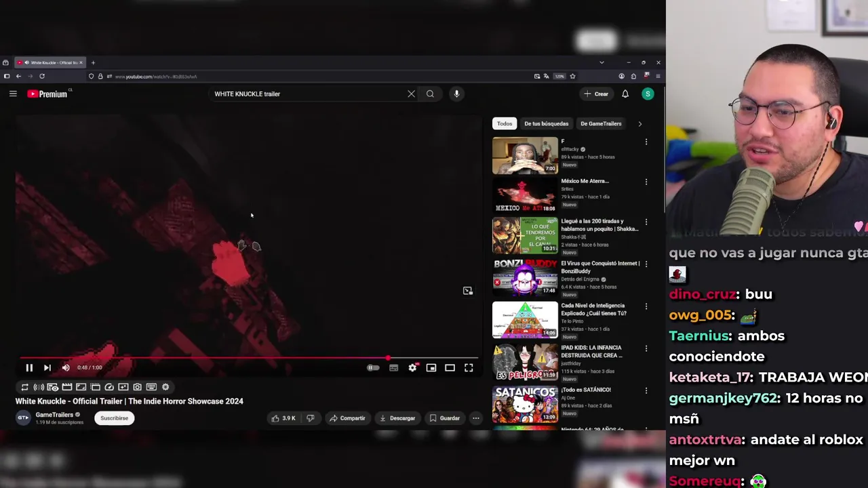Click the Suscribirse button
The width and height of the screenshot is (868, 488).
point(114,418)
